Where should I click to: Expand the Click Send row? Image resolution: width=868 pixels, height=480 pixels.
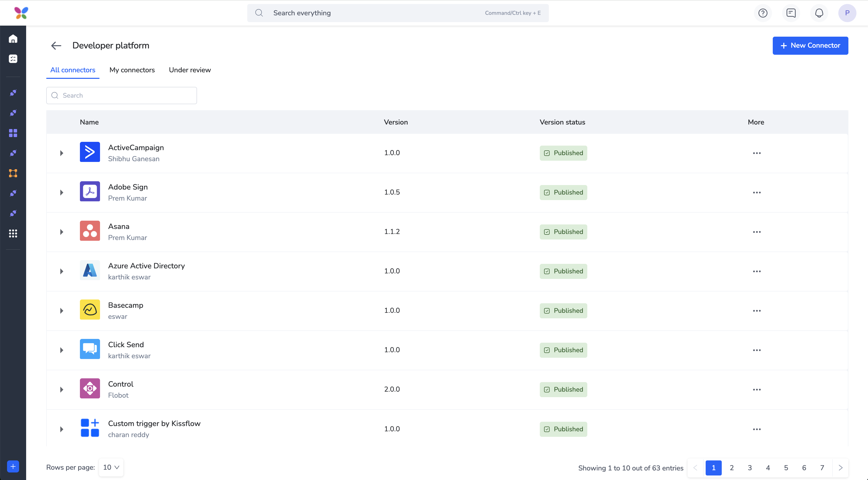tap(62, 350)
